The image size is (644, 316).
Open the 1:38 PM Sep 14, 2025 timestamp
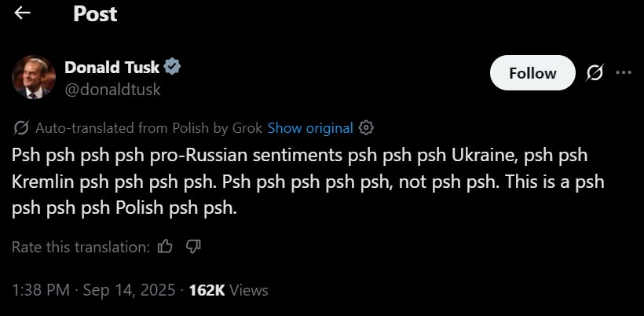click(93, 290)
